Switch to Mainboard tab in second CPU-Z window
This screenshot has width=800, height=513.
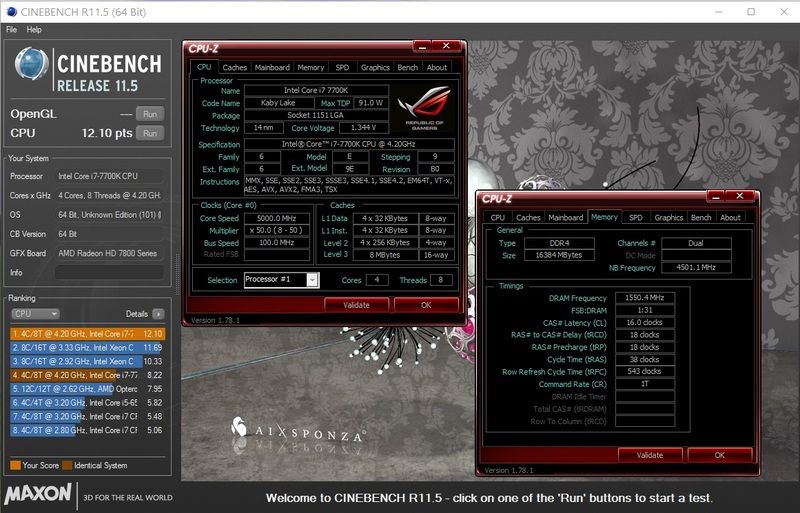[565, 217]
